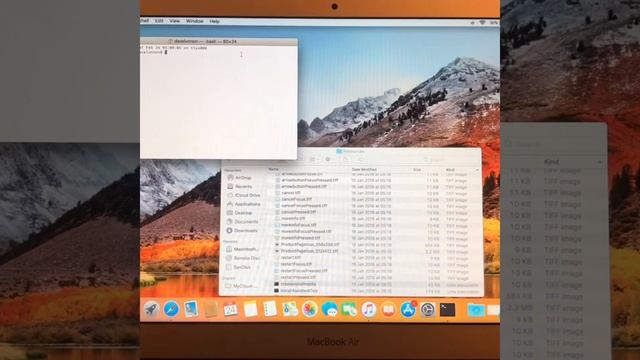Sort Finder list by Size column
640x360 pixels.
[417, 169]
